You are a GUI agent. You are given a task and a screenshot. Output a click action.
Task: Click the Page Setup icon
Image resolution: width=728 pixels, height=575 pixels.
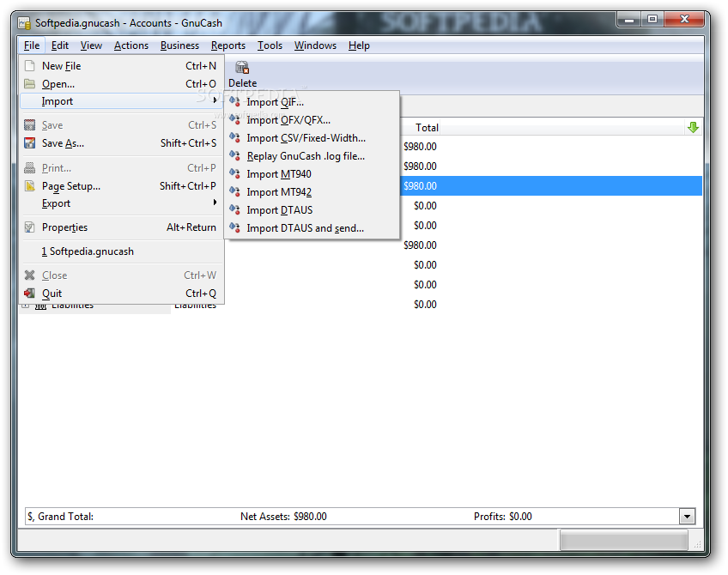click(x=30, y=185)
